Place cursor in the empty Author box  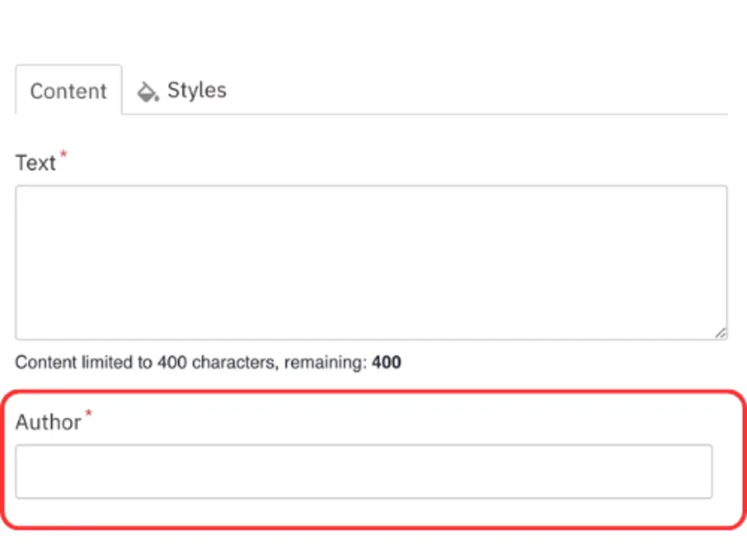(x=363, y=471)
